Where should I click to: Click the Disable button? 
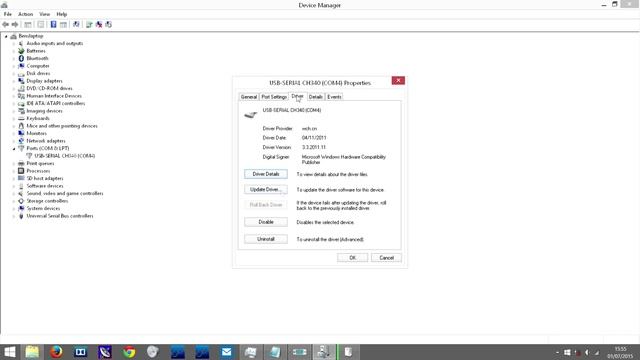click(266, 222)
